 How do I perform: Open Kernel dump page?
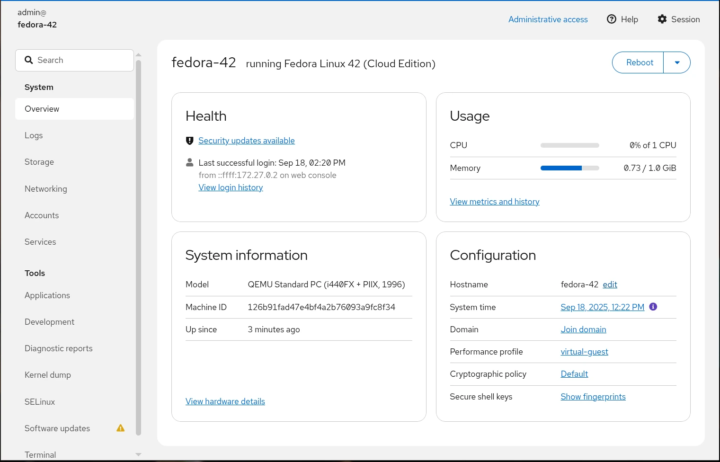[x=74, y=375]
